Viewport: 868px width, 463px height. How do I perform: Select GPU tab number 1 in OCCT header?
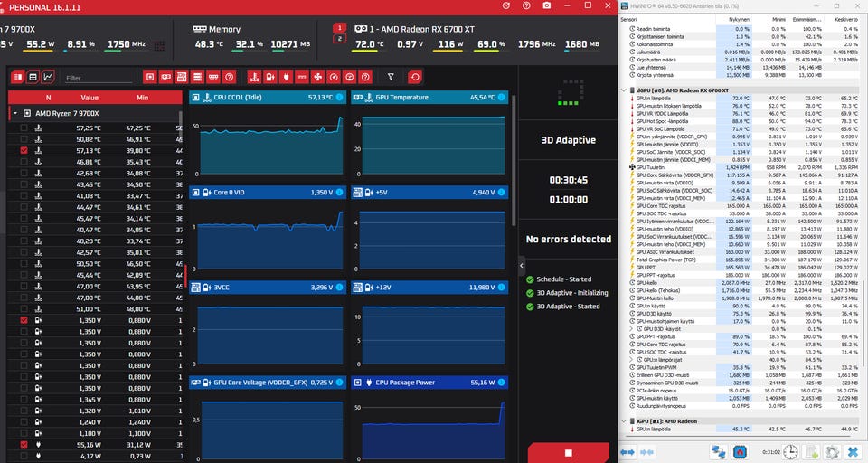pyautogui.click(x=339, y=28)
